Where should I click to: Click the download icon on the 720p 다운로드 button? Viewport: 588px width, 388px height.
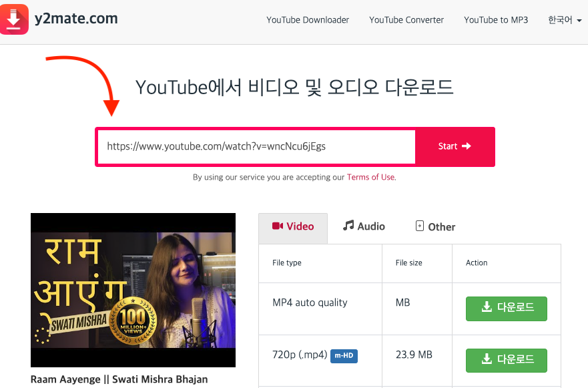[x=486, y=360]
